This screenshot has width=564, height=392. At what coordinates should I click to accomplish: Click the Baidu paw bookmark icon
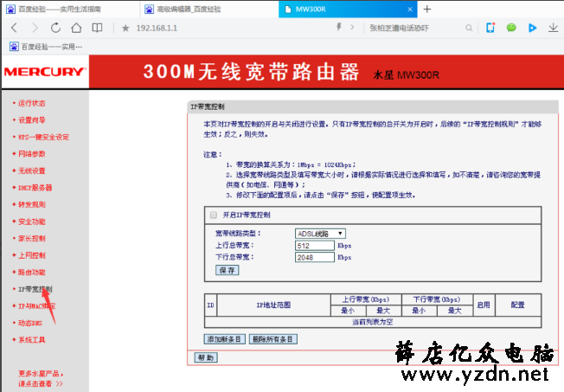14,47
